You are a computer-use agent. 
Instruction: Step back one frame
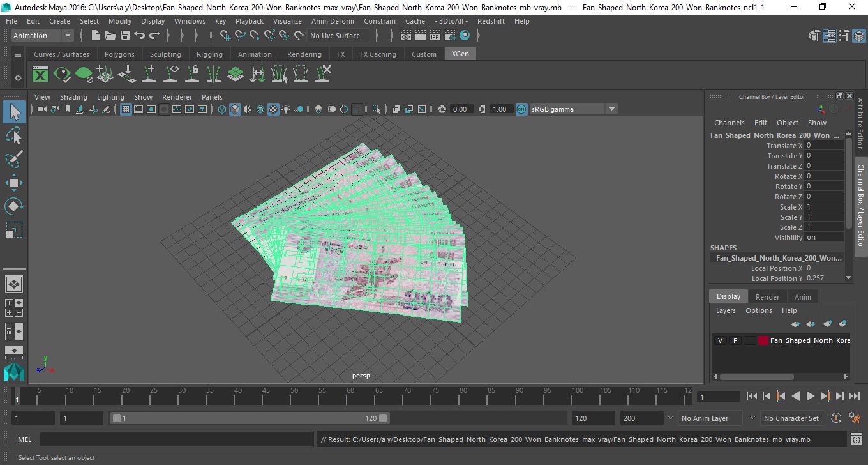767,396
